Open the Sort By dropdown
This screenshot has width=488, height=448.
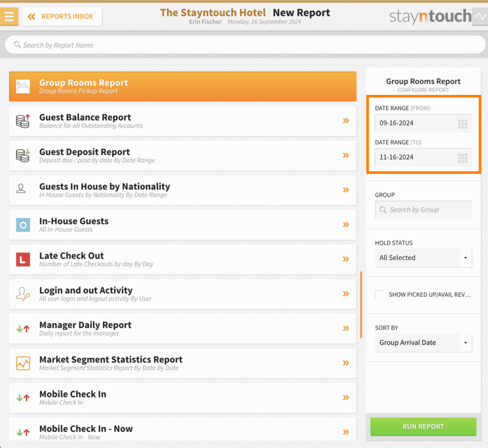423,343
